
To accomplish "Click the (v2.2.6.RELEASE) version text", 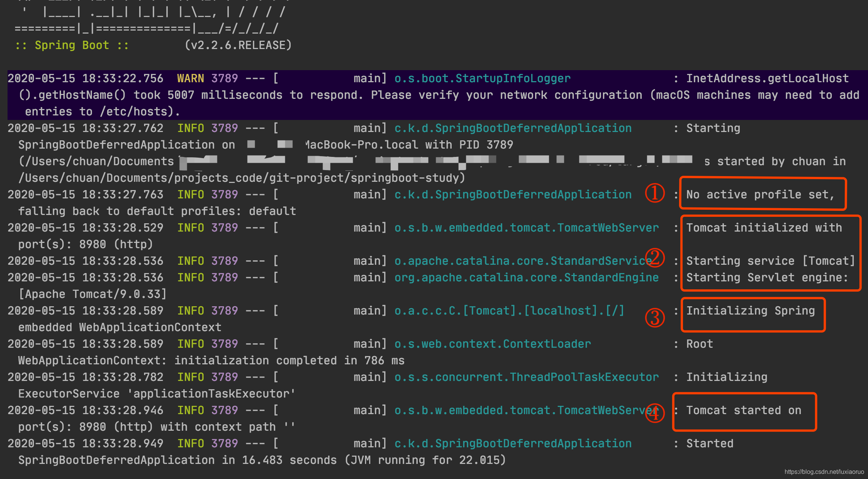I will pos(238,45).
